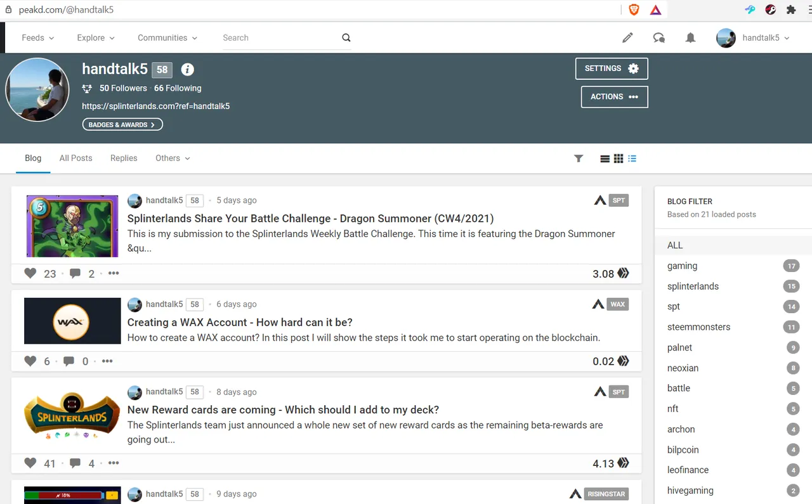Click Brave shields lion icon in address bar
Screen dimensions: 812x504
point(634,10)
